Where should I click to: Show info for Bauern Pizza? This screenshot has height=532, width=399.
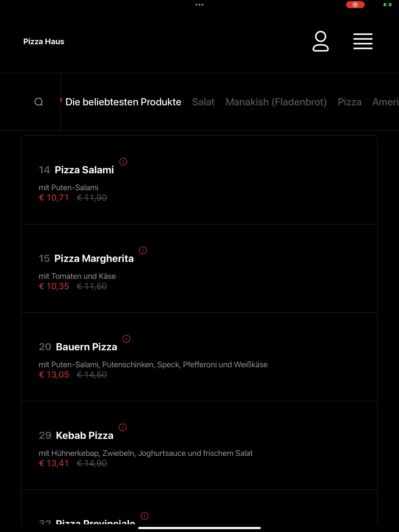point(126,339)
